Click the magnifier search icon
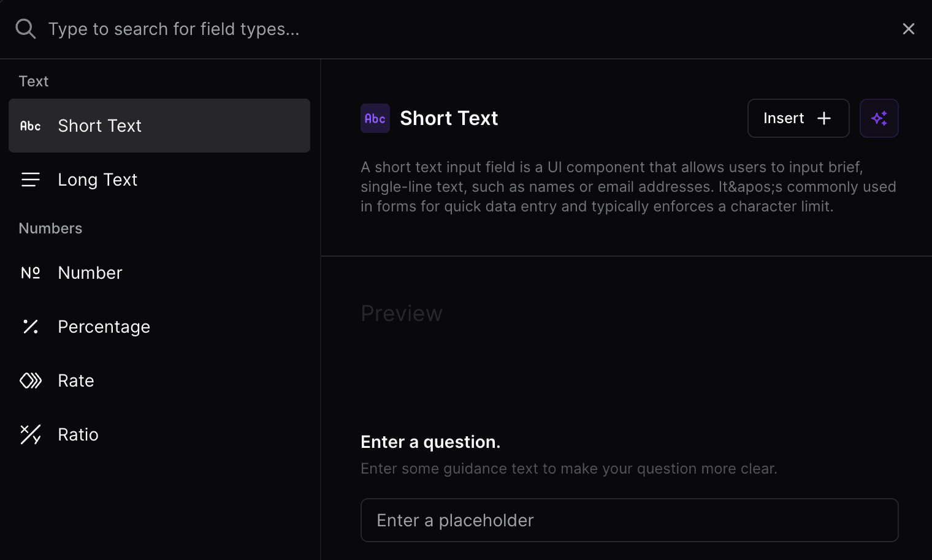Screen dimensions: 932x560 pos(26,29)
